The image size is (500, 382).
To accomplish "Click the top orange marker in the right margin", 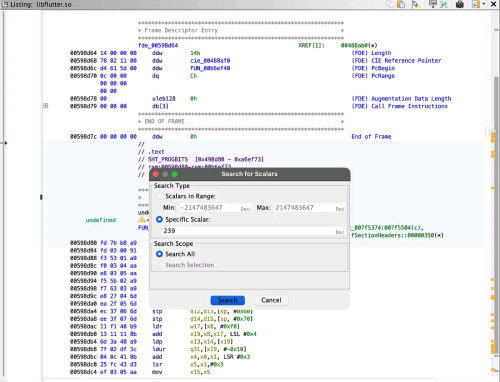I will [x=493, y=137].
